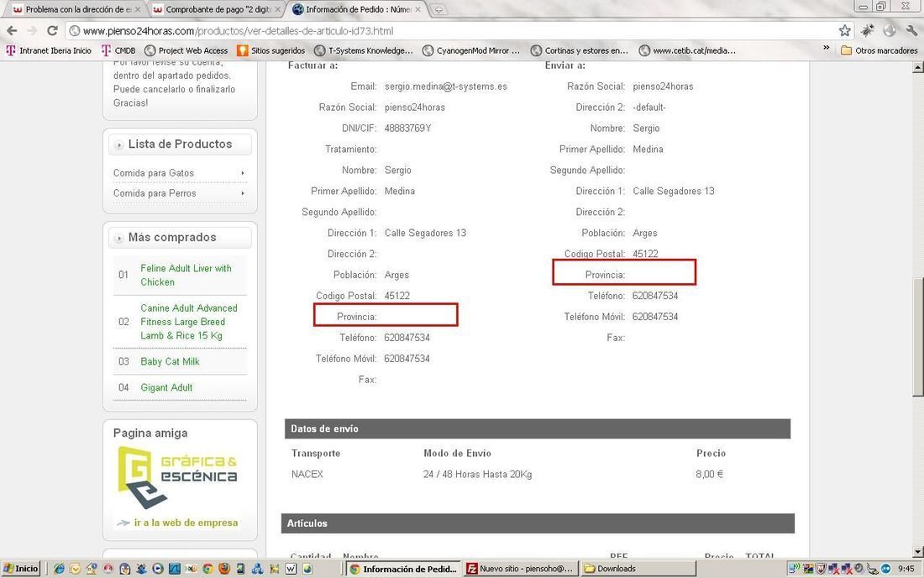
Task: Click the page scrollbar thumb
Action: tap(917, 337)
